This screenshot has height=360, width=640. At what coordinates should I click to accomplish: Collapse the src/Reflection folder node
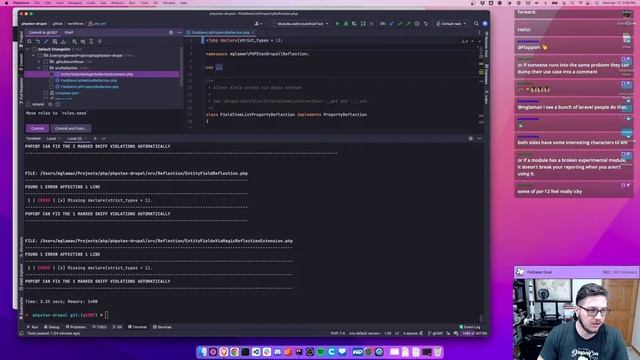(39, 68)
